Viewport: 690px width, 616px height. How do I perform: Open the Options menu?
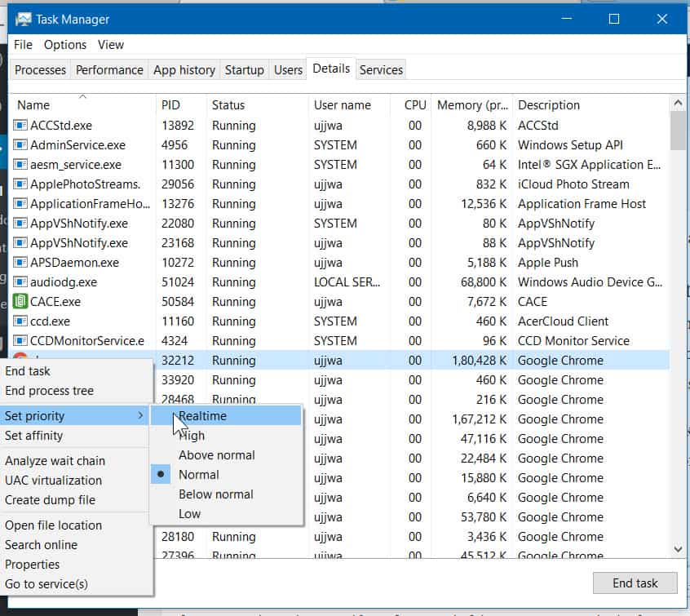pyautogui.click(x=65, y=45)
